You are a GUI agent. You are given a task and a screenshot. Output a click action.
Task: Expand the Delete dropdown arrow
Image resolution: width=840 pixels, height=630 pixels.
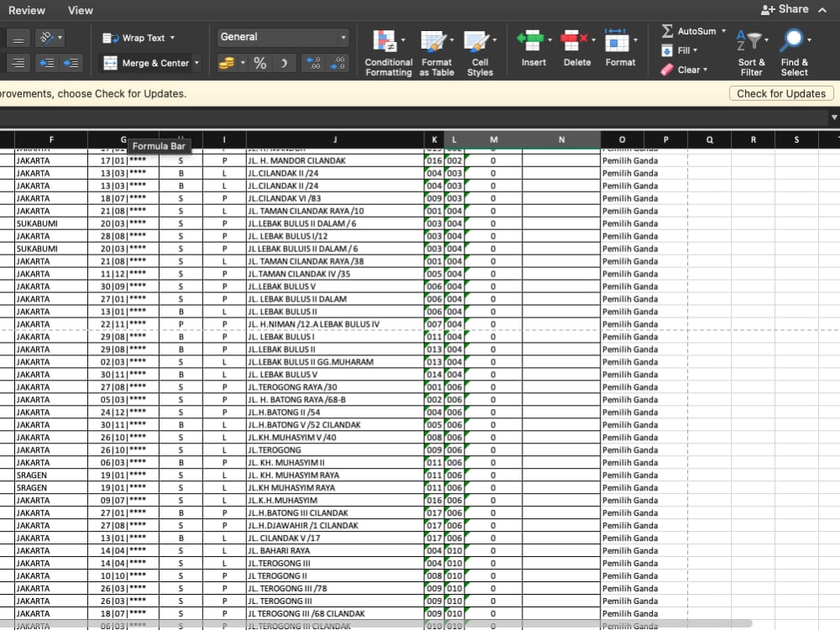pos(593,40)
